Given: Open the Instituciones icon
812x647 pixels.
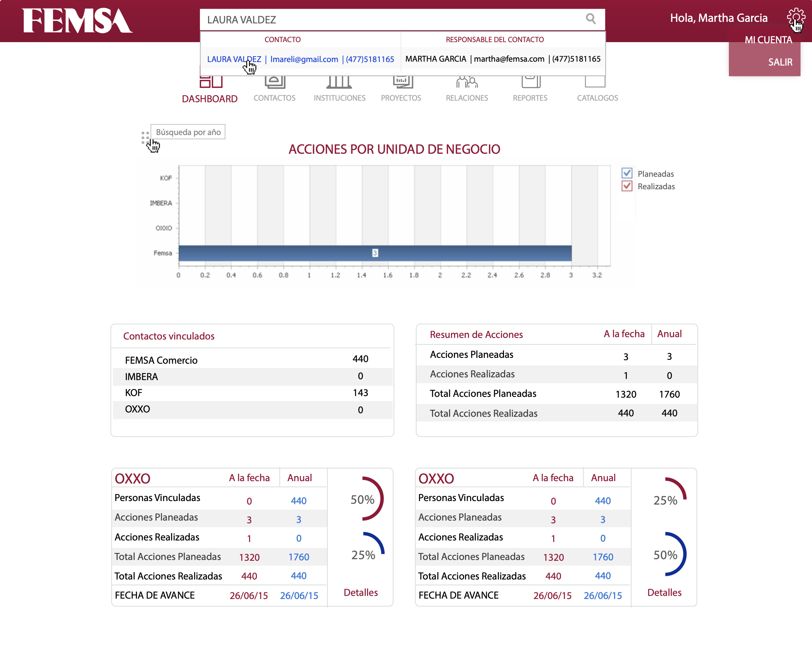Looking at the screenshot, I should pos(339,82).
